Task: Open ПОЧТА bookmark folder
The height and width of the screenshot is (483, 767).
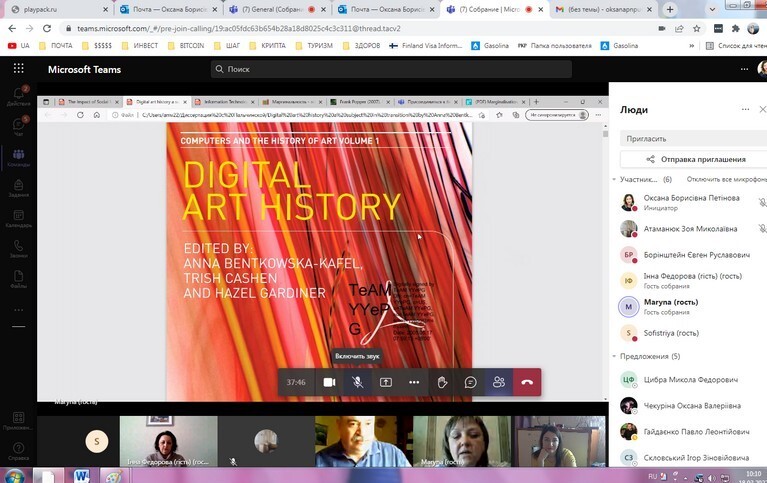Action: point(55,46)
